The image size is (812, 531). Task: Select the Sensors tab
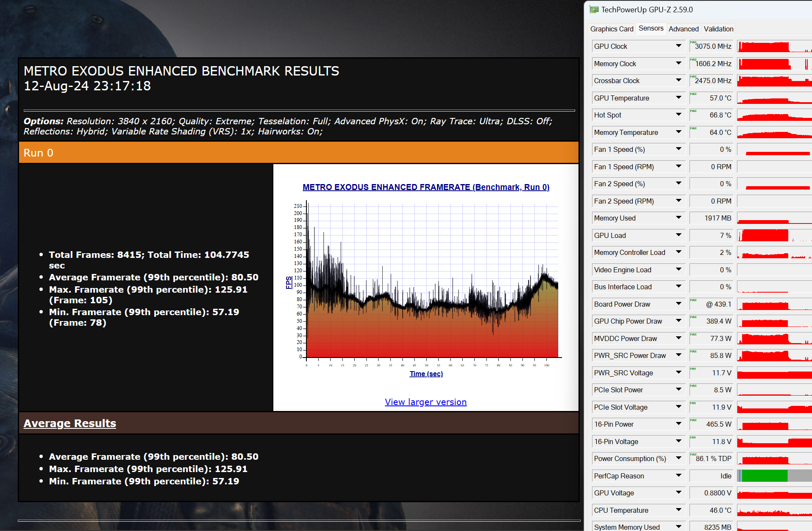click(x=651, y=28)
